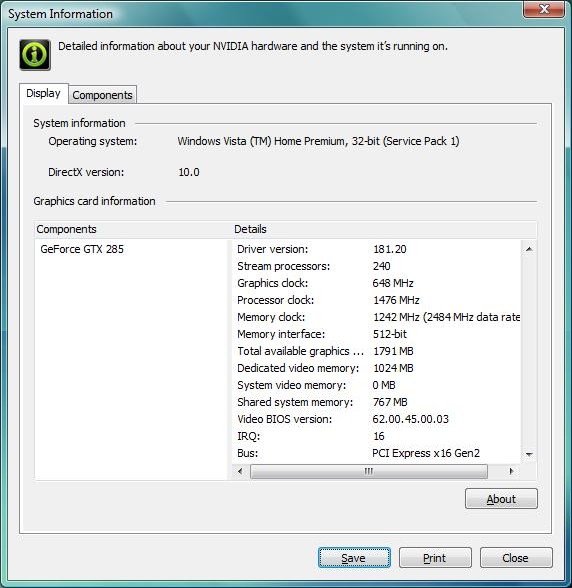The image size is (572, 588).
Task: Select the Display tab
Action: point(44,93)
